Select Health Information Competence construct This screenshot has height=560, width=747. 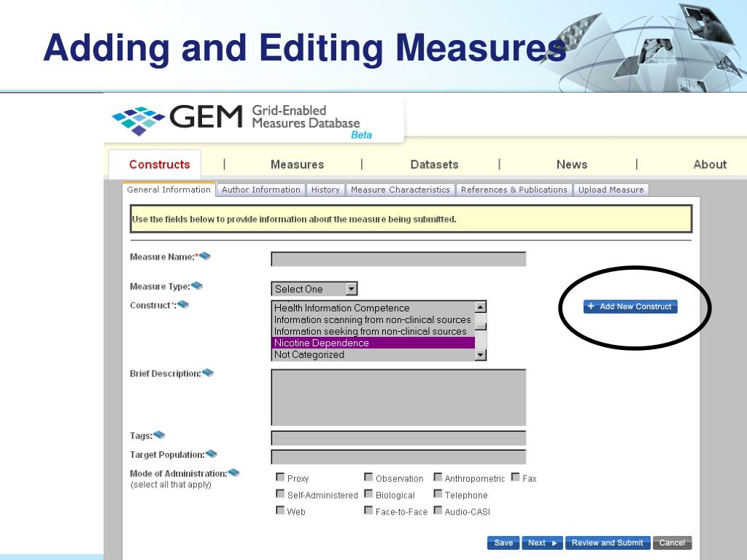tap(373, 308)
